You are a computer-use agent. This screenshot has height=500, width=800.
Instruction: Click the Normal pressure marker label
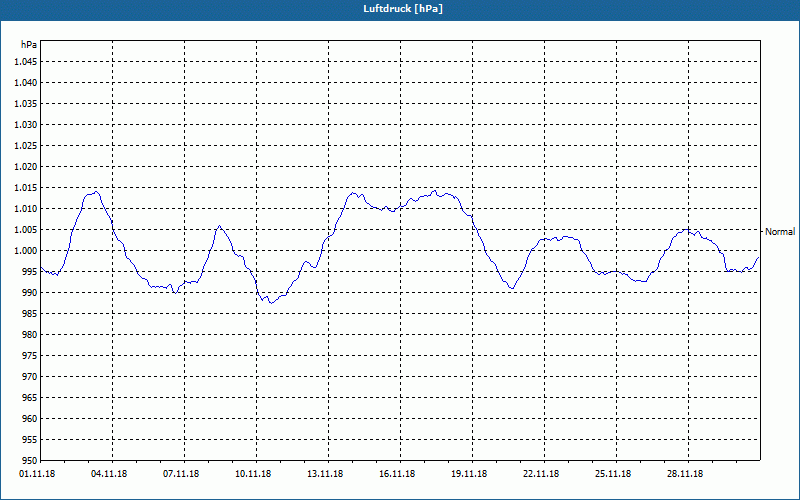coord(780,232)
